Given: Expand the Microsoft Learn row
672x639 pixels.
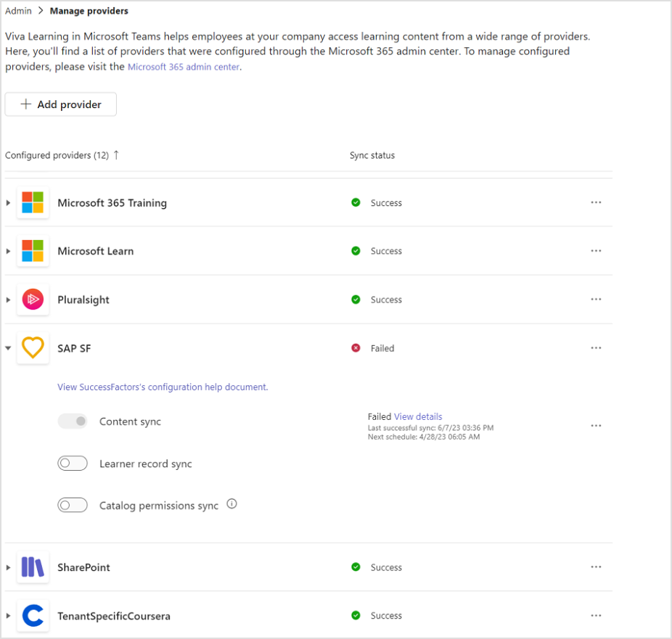Looking at the screenshot, I should point(8,251).
